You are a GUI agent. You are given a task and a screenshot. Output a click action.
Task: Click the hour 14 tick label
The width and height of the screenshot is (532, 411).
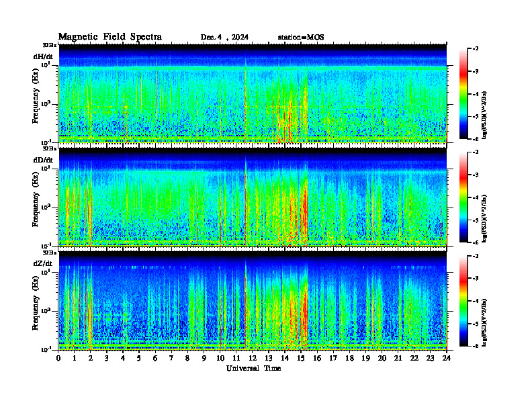285,359
